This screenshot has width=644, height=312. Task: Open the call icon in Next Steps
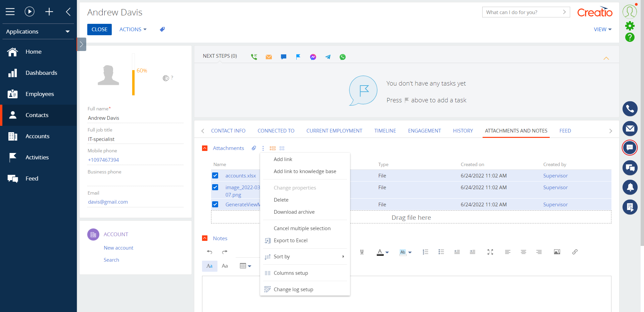254,57
